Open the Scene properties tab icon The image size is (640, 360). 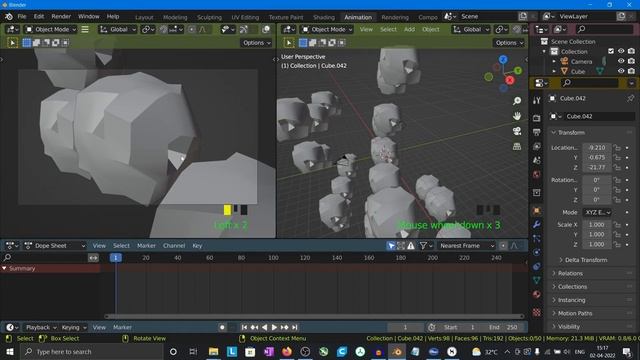pos(537,160)
